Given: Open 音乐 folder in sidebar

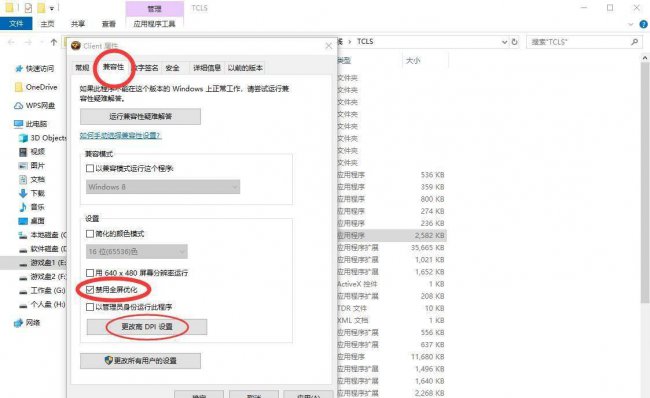Looking at the screenshot, I should tap(32, 207).
